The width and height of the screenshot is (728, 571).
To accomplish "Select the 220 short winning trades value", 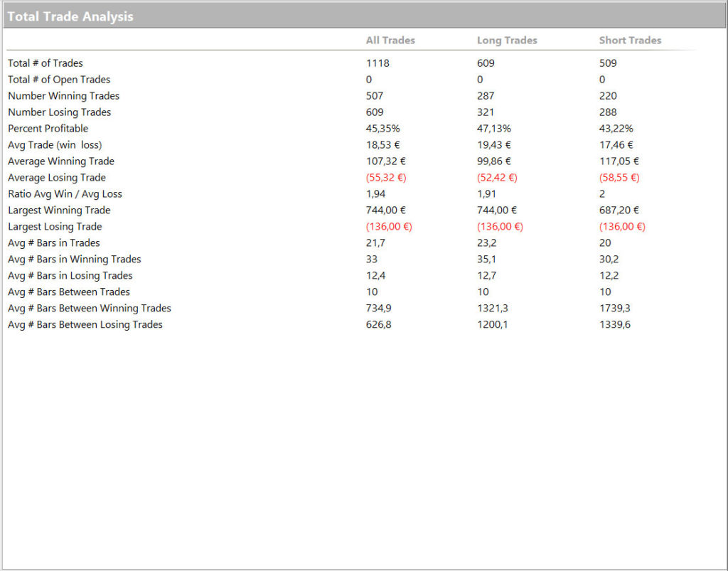I will point(608,96).
